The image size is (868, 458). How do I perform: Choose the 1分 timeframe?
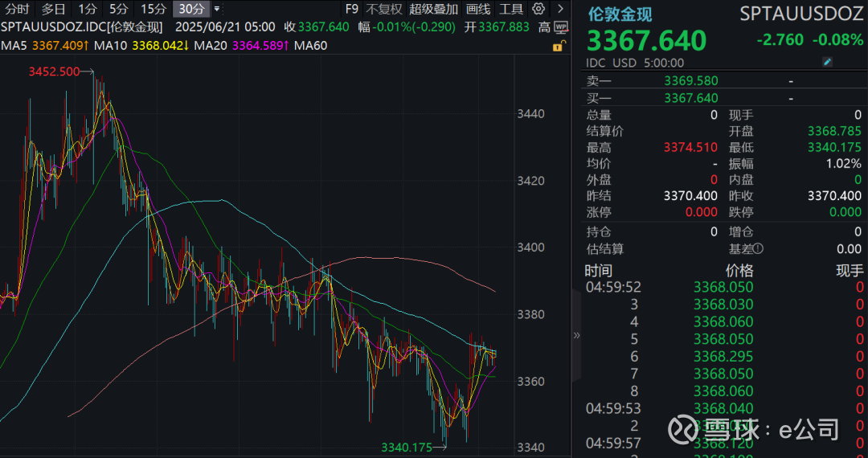[x=87, y=10]
